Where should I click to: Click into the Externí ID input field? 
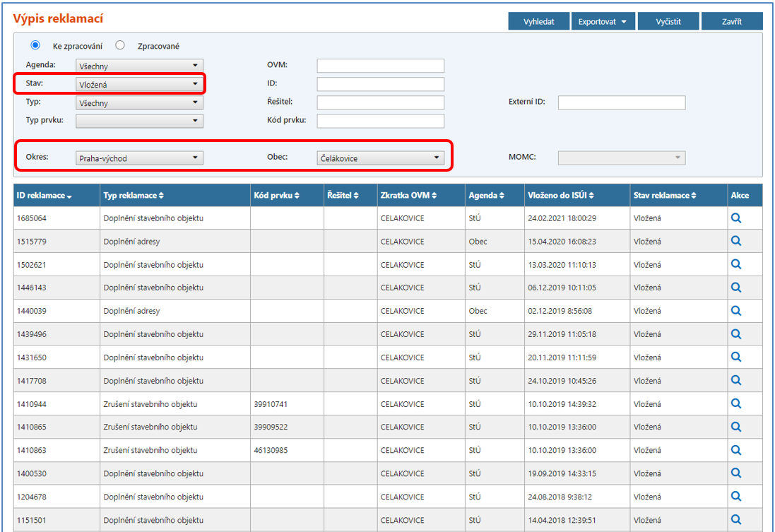622,102
